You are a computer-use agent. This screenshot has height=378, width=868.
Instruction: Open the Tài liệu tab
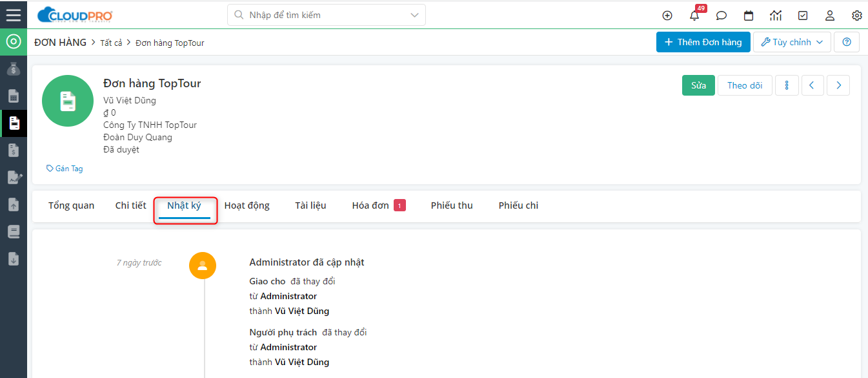310,205
